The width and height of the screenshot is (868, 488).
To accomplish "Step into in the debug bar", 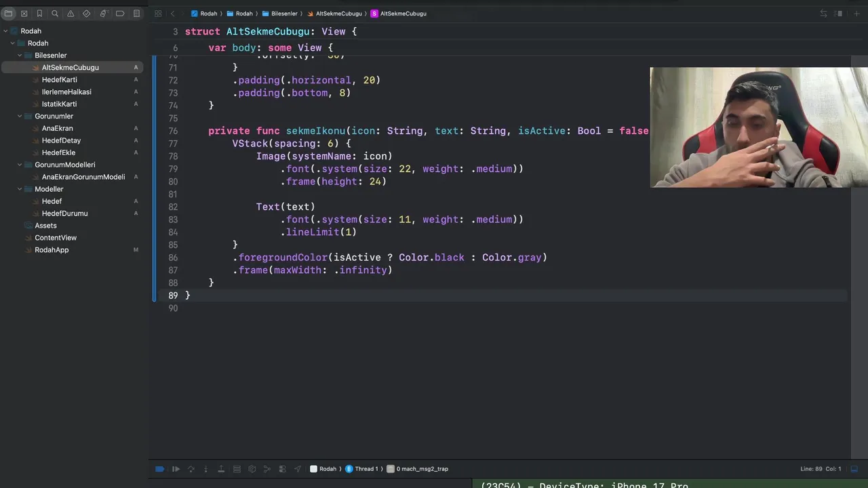I will 206,469.
